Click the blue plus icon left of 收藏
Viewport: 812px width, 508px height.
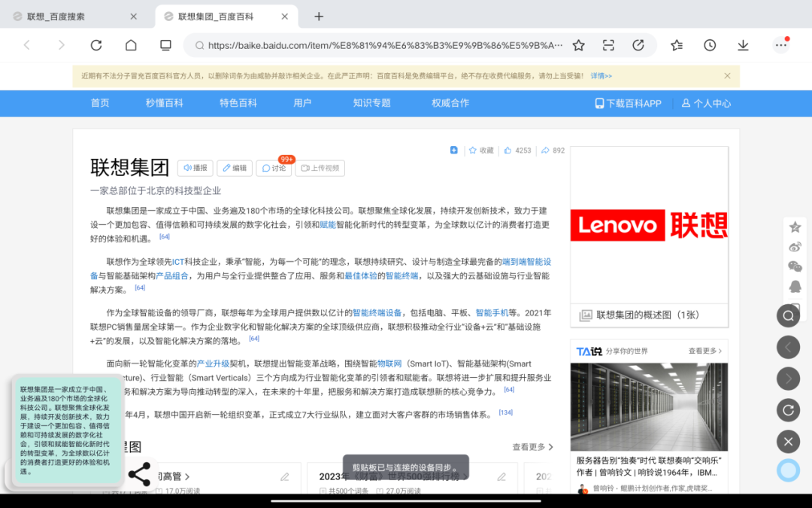(453, 151)
